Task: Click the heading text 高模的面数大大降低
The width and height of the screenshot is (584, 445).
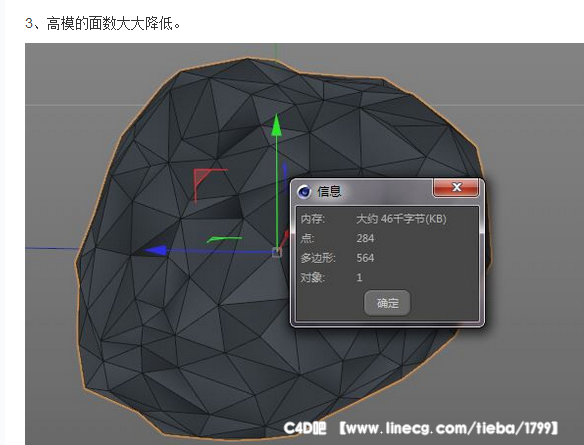Action: 110,23
